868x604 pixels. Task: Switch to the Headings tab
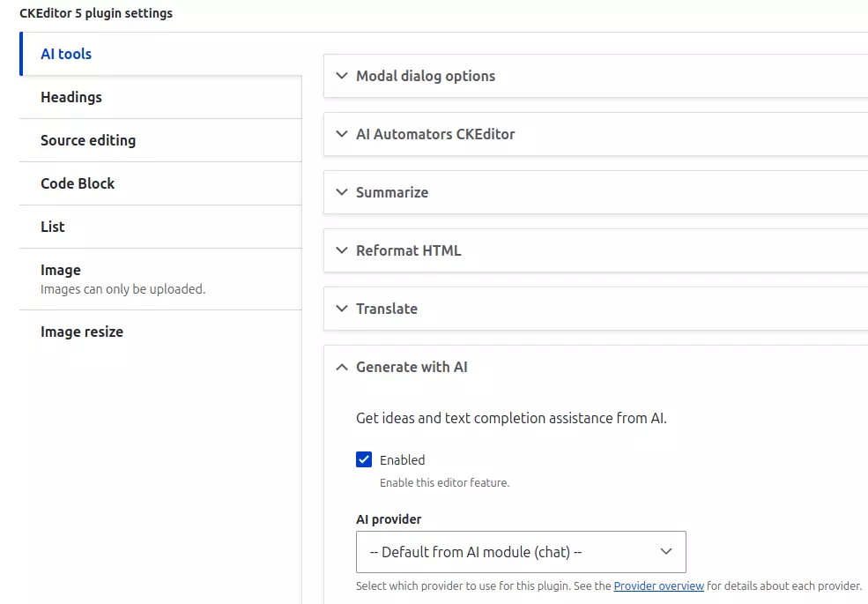pos(160,97)
